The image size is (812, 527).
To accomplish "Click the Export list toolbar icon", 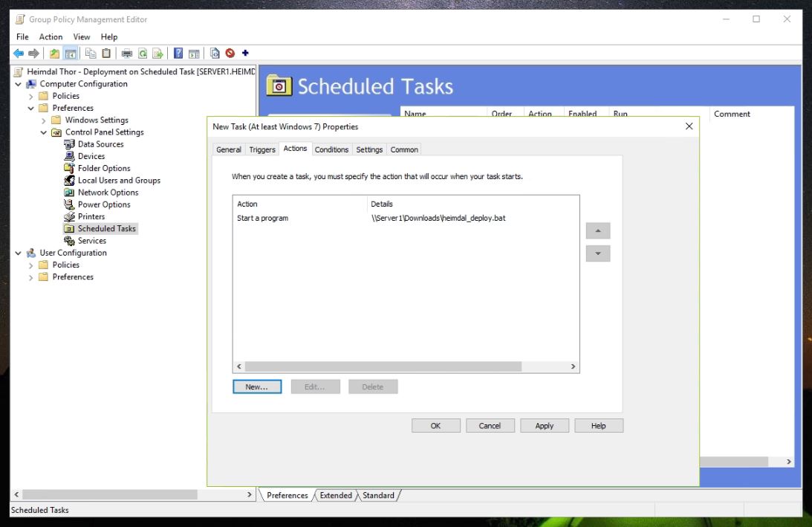I will coord(158,53).
